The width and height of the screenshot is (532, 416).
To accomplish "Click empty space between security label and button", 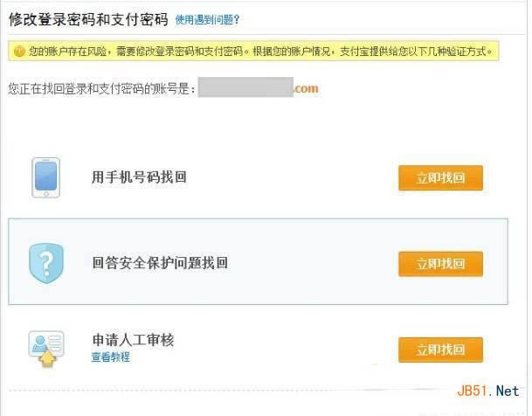I will pyautogui.click(x=313, y=263).
